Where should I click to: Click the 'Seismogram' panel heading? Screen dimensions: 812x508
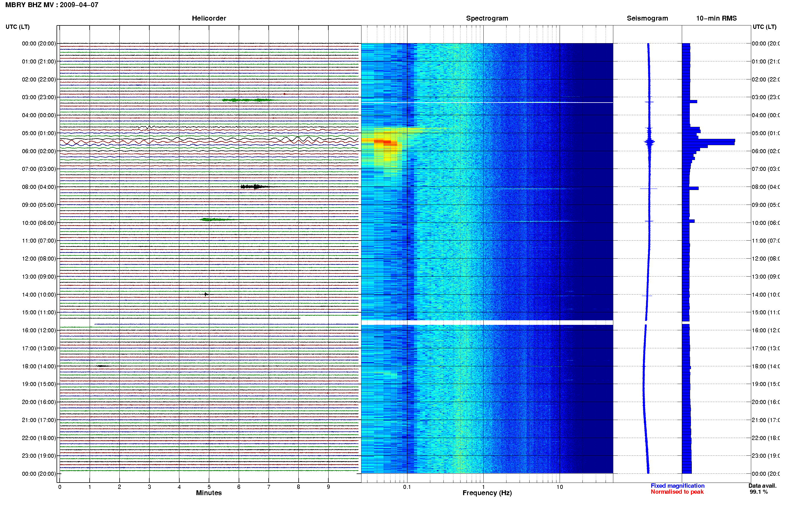[647, 18]
